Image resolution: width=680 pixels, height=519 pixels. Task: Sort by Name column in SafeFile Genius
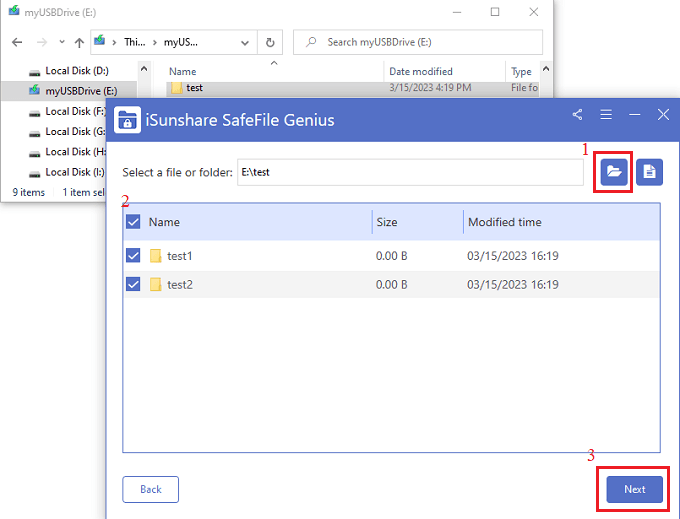(164, 222)
